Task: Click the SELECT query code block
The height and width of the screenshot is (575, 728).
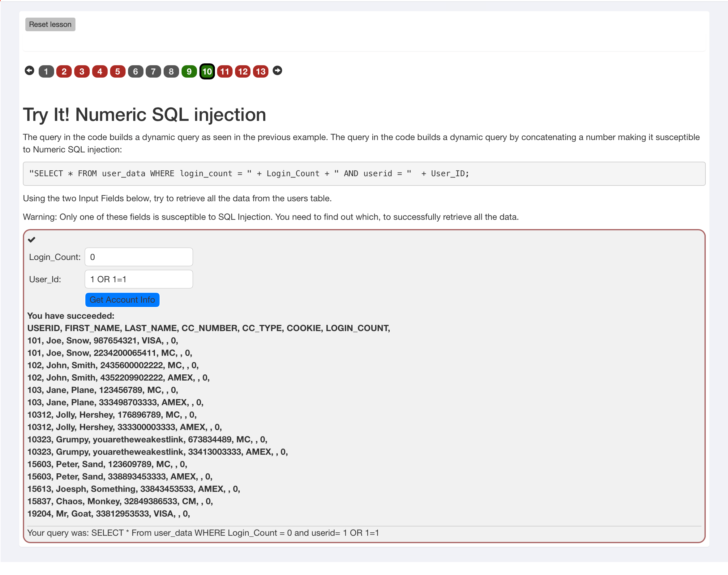Action: point(364,174)
